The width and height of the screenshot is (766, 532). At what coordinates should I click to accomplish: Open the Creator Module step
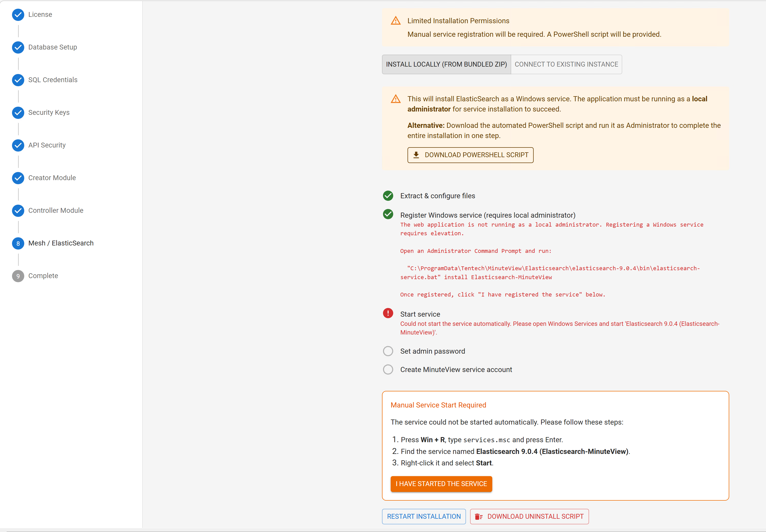52,178
